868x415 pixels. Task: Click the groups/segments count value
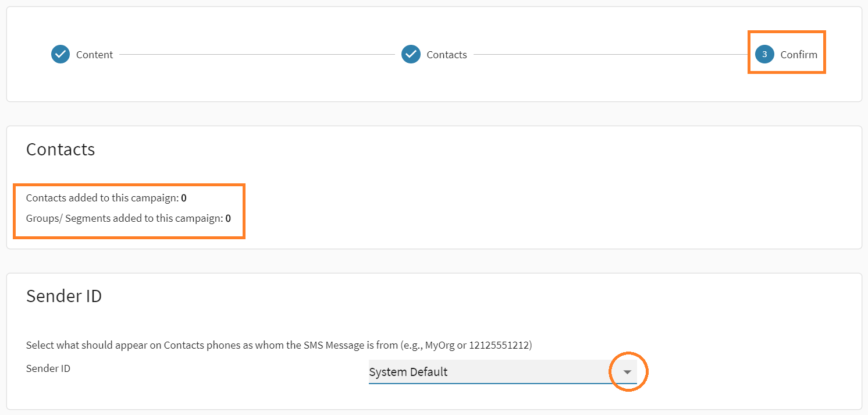click(228, 219)
